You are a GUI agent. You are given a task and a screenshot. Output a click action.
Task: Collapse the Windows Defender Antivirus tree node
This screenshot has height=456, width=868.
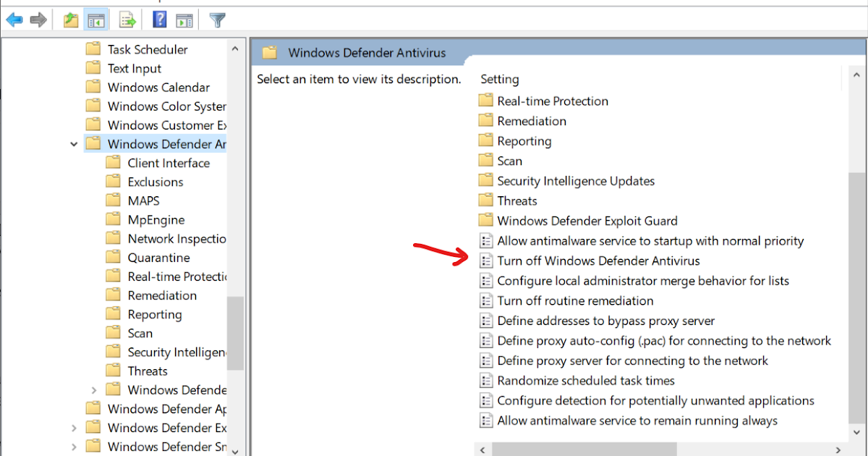click(x=74, y=144)
